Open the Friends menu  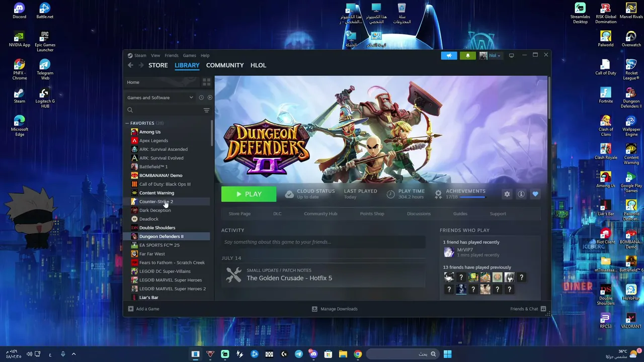click(x=172, y=55)
